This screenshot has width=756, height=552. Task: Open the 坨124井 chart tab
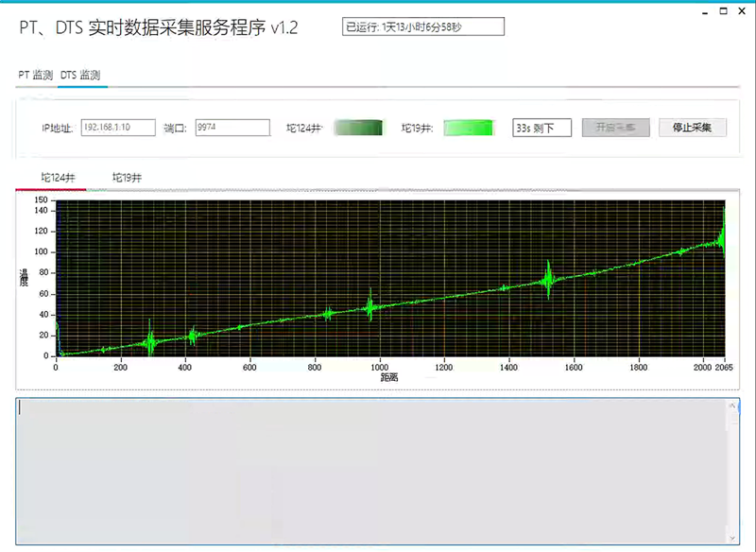58,177
